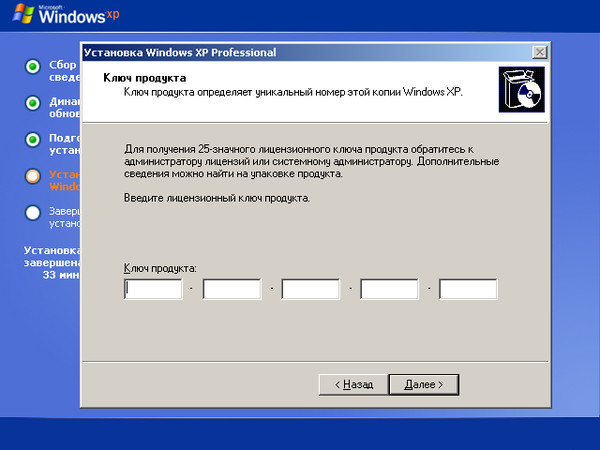
Task: Click the fourth product key input field
Action: (389, 289)
